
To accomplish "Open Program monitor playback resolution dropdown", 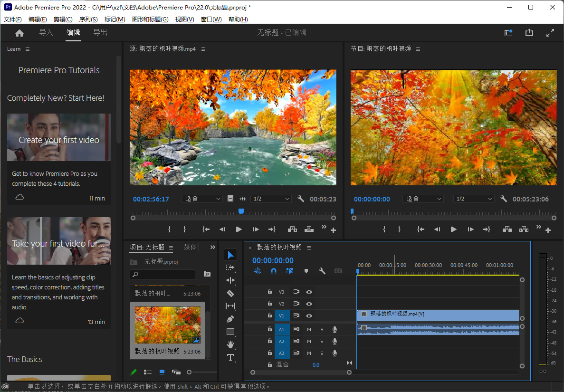I will (x=474, y=199).
